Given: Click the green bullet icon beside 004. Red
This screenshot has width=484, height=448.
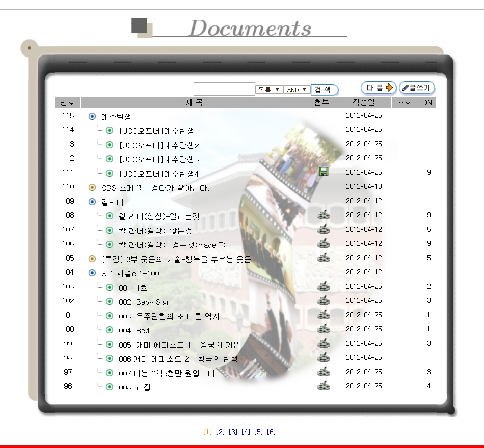Looking at the screenshot, I should [x=109, y=330].
